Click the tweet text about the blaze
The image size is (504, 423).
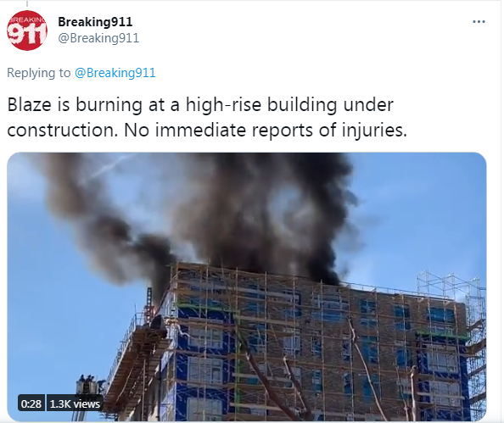(x=207, y=117)
